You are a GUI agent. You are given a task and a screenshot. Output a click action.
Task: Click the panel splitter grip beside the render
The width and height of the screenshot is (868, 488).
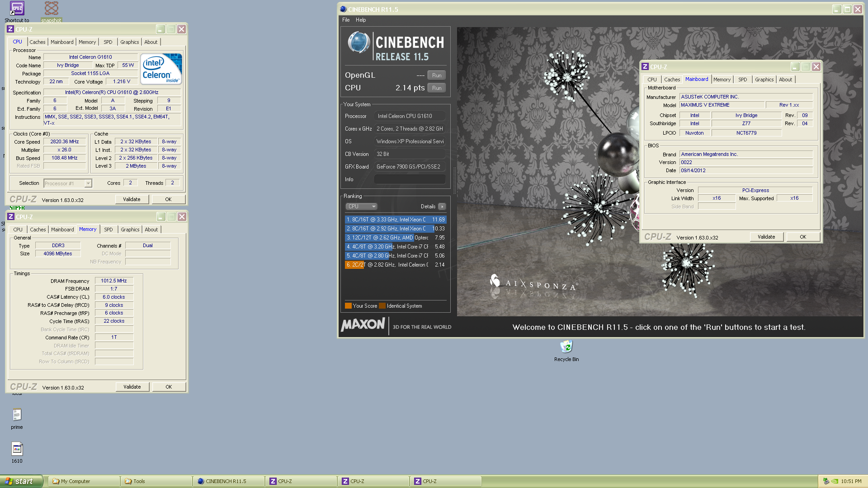pyautogui.click(x=454, y=181)
